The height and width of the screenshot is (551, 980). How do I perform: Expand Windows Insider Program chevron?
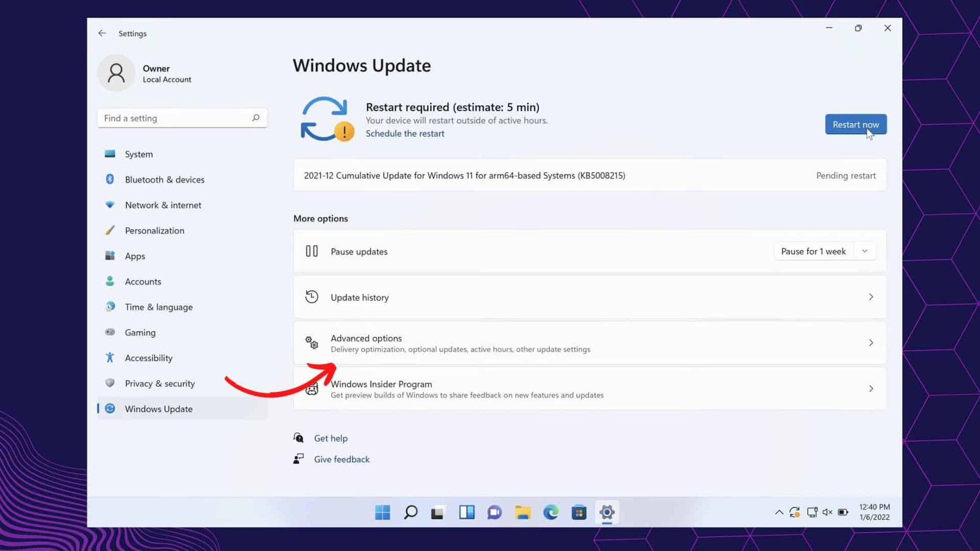click(x=871, y=389)
